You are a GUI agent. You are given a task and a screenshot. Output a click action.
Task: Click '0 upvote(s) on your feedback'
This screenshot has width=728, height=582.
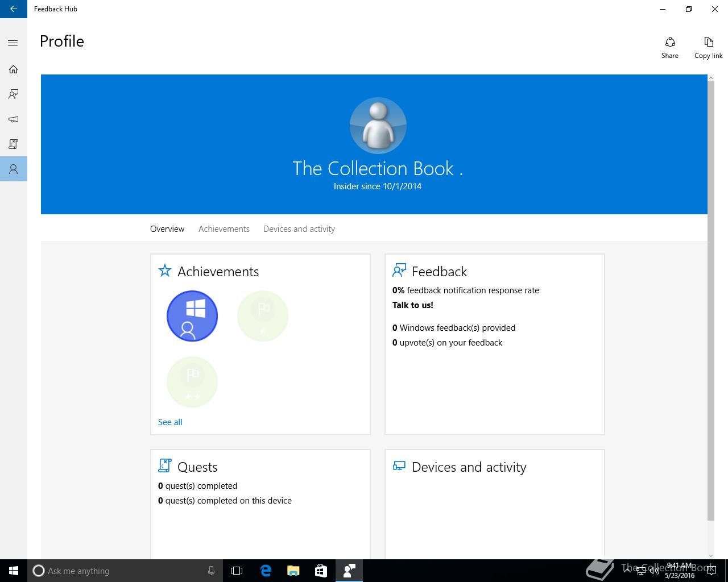448,343
